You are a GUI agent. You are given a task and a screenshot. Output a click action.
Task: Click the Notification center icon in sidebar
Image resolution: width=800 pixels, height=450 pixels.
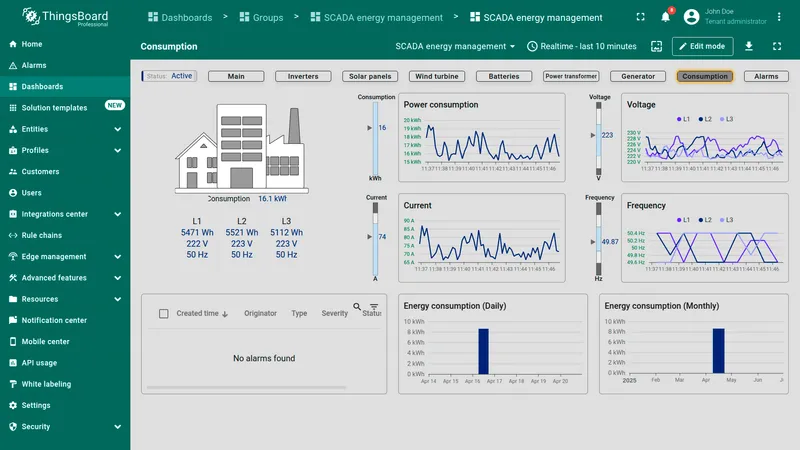pyautogui.click(x=13, y=320)
